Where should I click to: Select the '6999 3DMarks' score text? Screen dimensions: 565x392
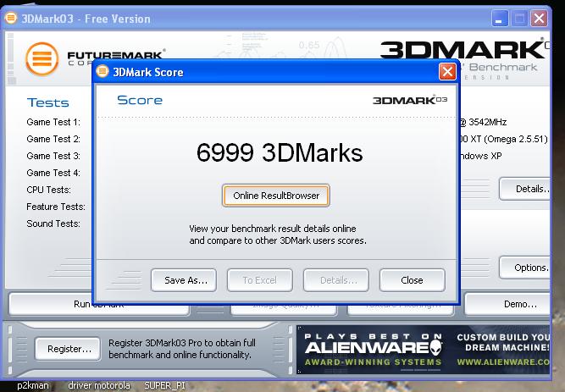click(x=280, y=152)
